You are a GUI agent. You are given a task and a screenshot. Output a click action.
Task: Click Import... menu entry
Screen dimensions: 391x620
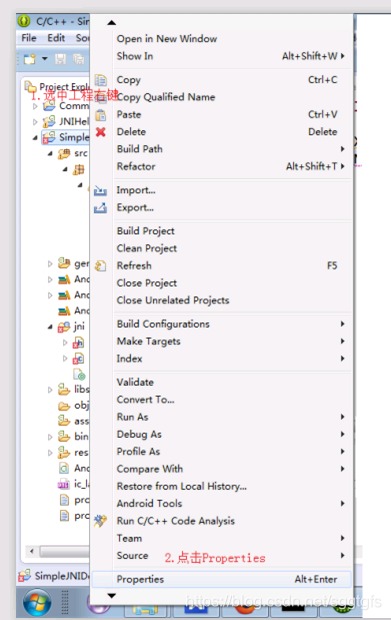222,190
